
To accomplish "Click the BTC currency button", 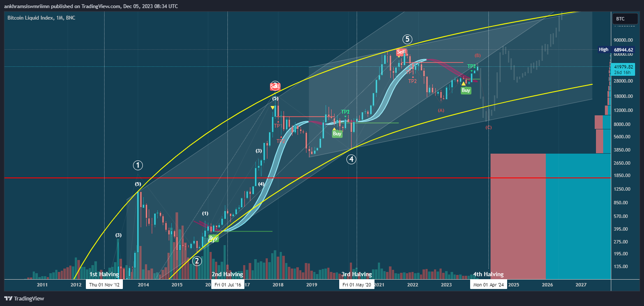I will 625,19.
